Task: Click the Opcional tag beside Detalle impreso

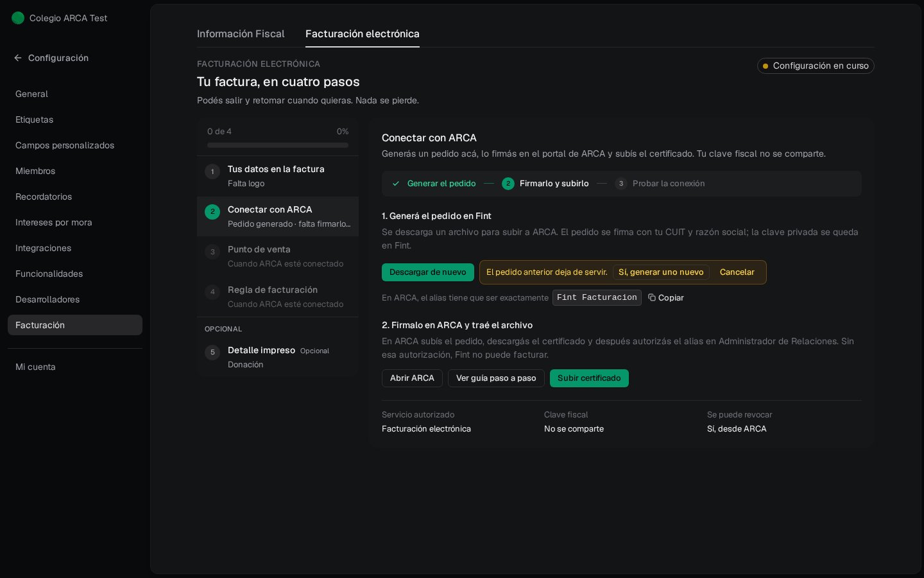Action: tap(314, 351)
